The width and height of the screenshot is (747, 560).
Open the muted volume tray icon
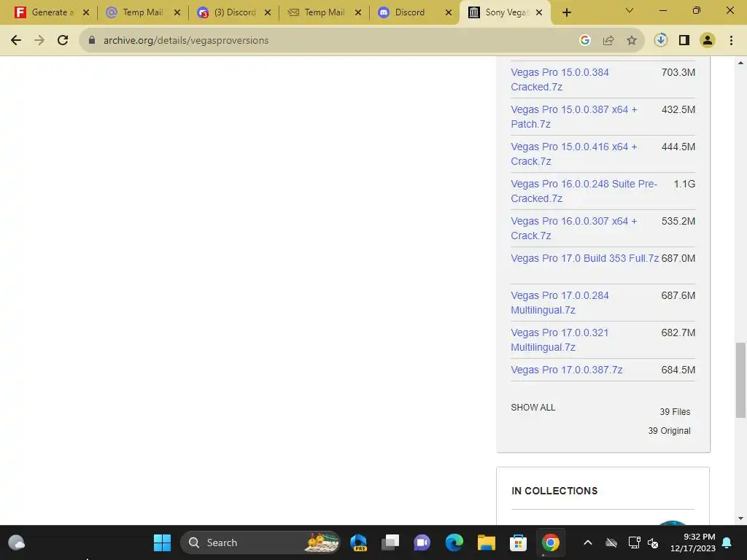pyautogui.click(x=653, y=542)
